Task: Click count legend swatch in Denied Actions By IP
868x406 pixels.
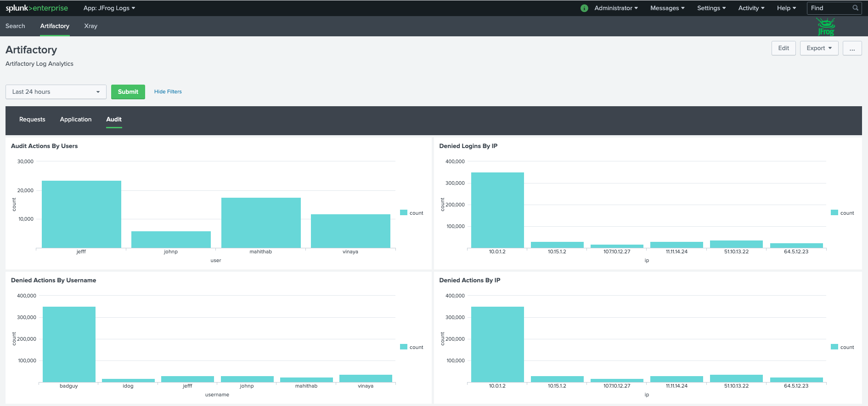Action: point(834,347)
